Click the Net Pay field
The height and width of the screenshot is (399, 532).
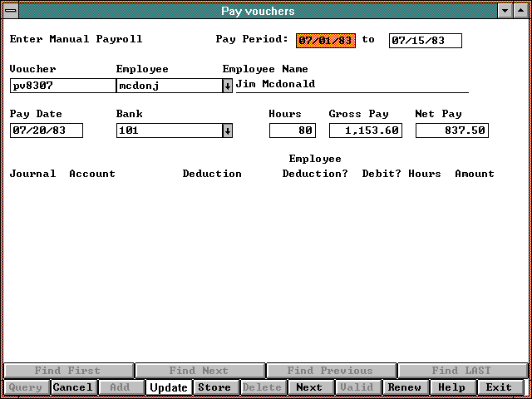(451, 131)
